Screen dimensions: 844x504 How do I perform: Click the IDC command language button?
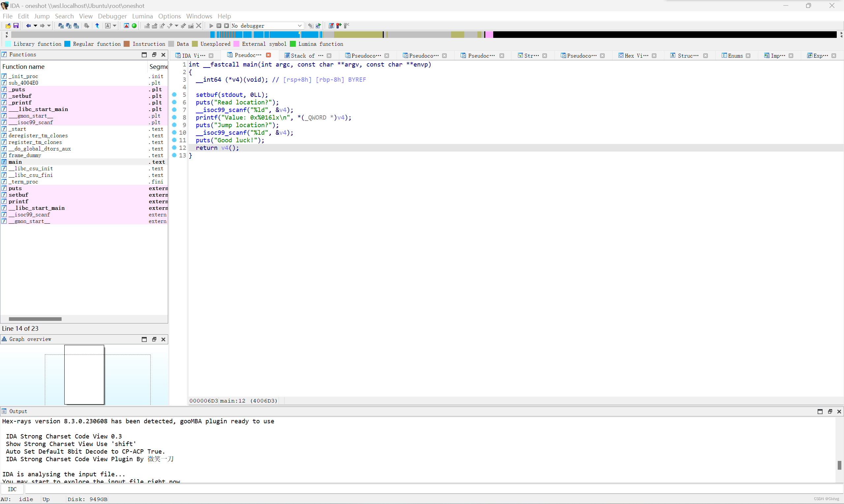click(x=12, y=489)
